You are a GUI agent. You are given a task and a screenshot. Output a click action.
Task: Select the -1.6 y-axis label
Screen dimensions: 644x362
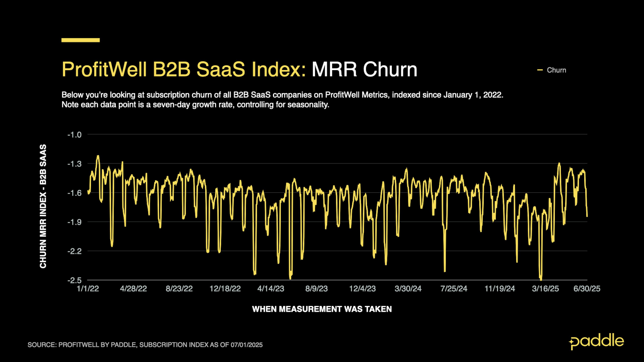74,193
